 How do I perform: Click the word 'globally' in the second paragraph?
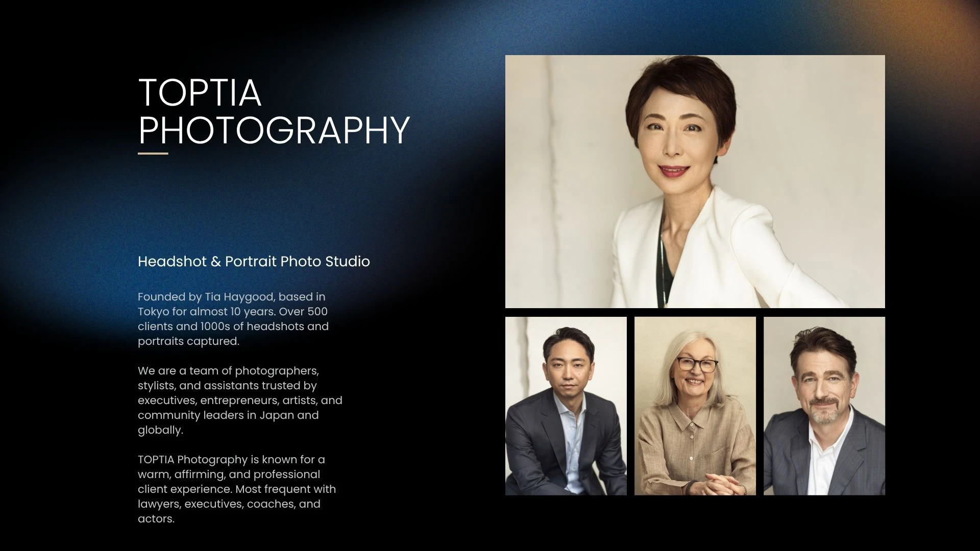(x=160, y=430)
